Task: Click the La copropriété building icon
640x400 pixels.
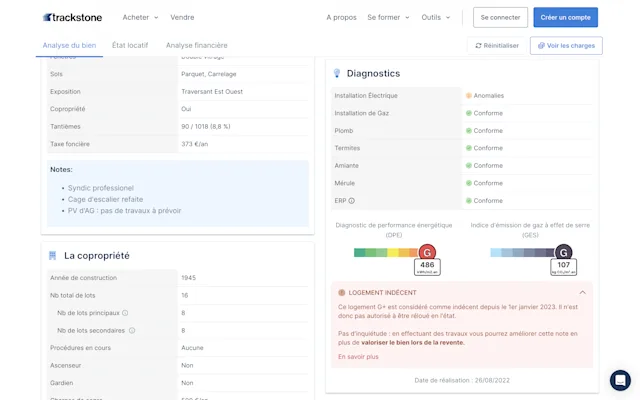Action: pos(53,256)
